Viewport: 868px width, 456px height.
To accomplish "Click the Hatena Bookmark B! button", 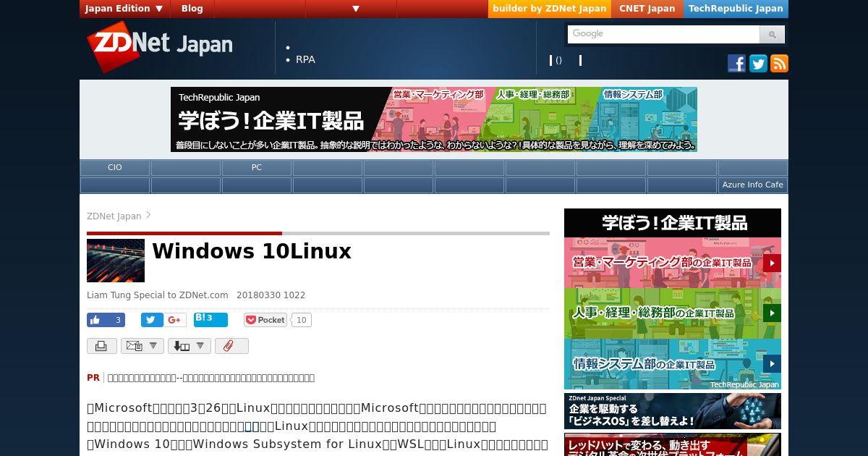I will pos(210,319).
